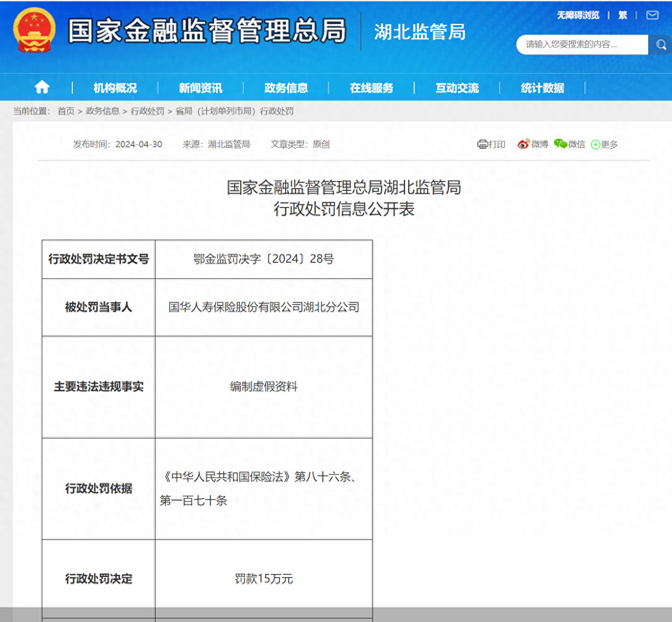This screenshot has height=622, width=672.
Task: Click the printer icon to print
Action: 482,144
